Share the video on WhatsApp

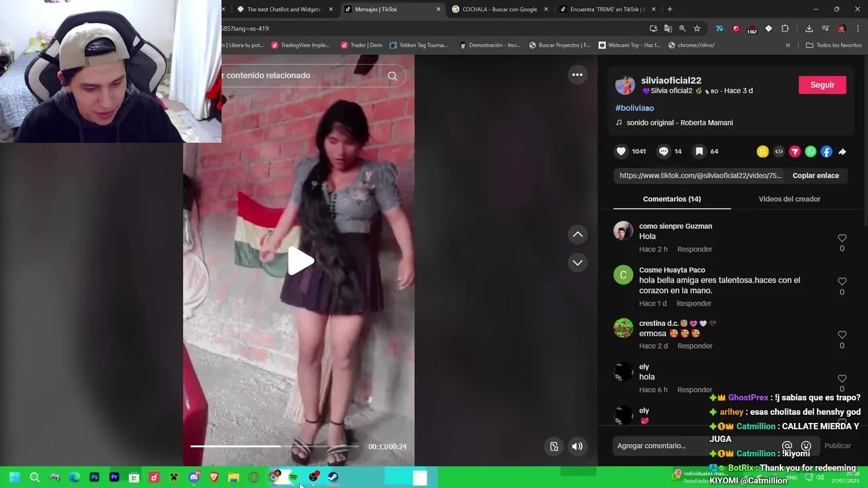(x=810, y=152)
